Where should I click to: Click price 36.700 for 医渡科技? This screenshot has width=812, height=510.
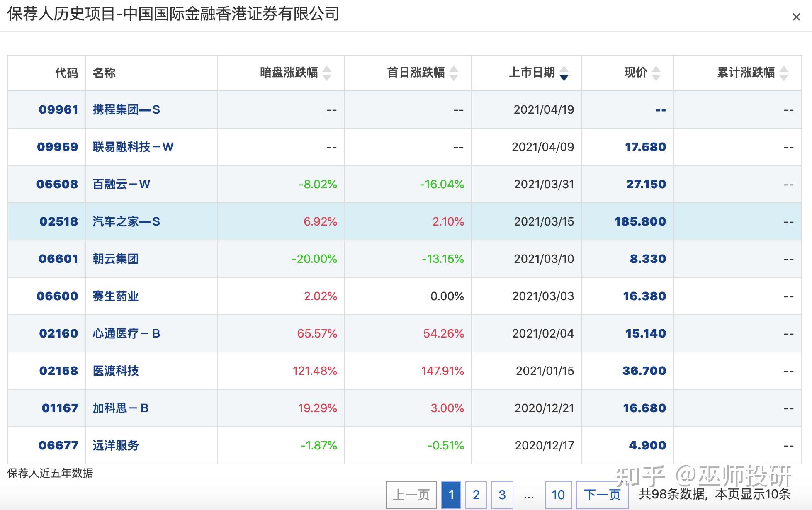644,371
